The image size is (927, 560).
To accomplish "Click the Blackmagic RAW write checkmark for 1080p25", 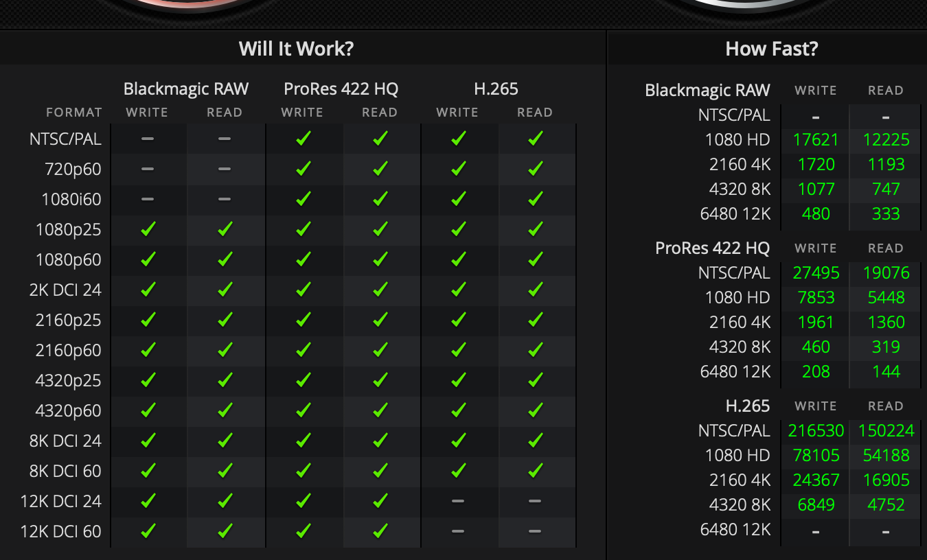I will tap(148, 229).
